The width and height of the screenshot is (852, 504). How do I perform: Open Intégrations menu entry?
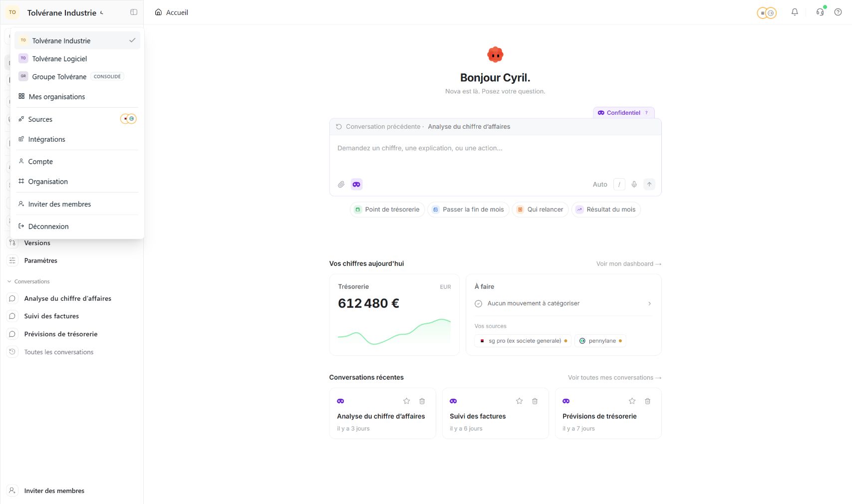click(x=77, y=139)
